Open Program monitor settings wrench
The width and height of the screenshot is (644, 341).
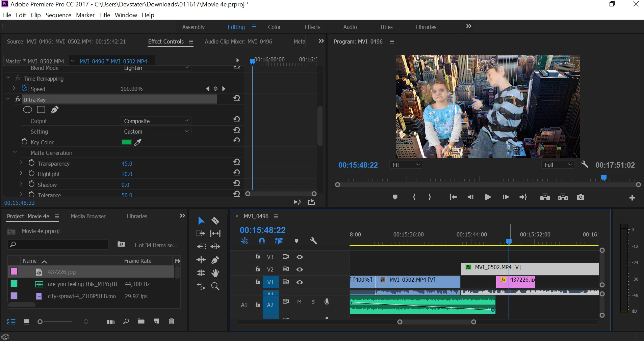click(x=585, y=165)
